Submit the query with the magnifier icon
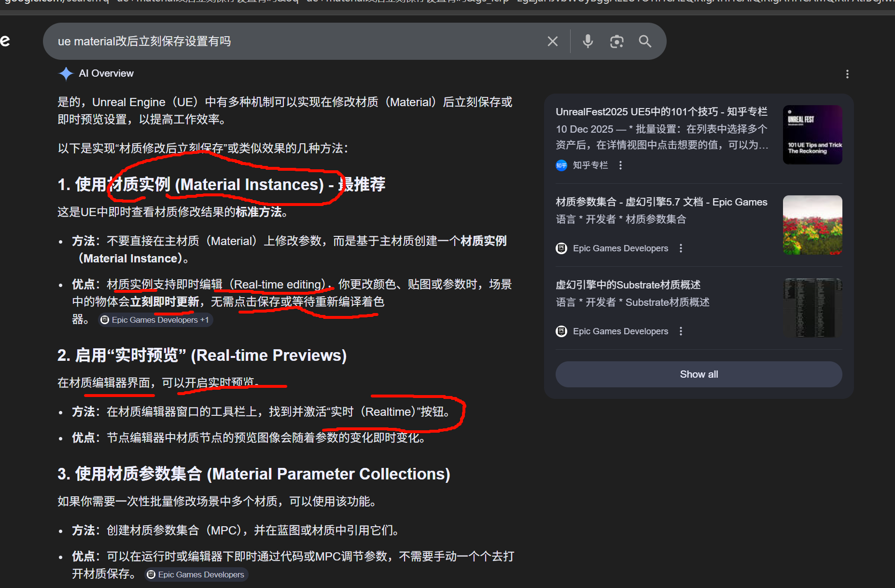895x588 pixels. coord(645,41)
